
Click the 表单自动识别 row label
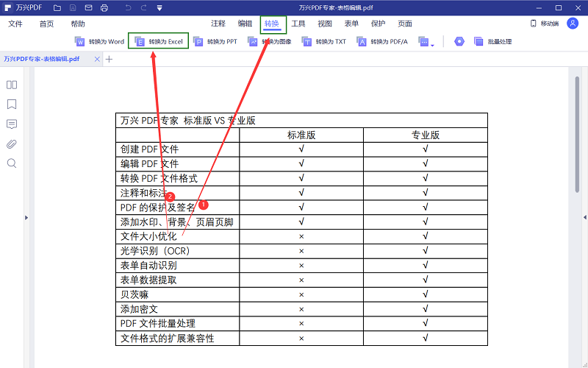coord(148,266)
